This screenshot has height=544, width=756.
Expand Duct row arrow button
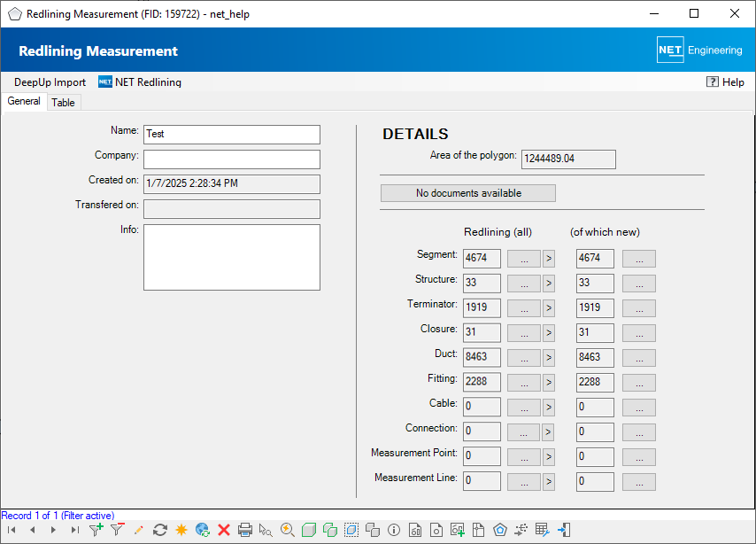(549, 358)
